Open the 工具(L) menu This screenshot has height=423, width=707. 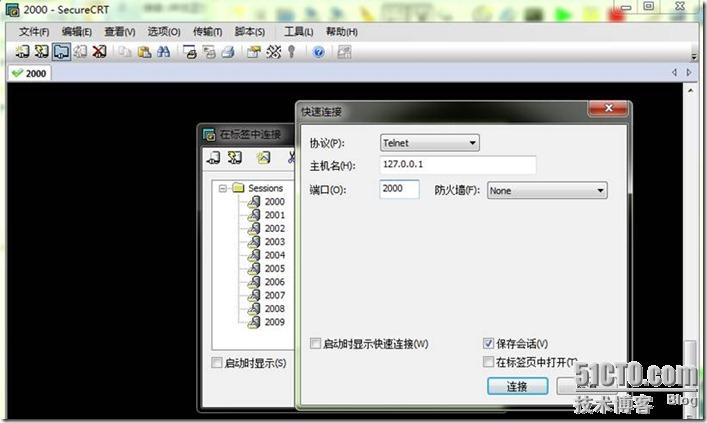pos(298,32)
